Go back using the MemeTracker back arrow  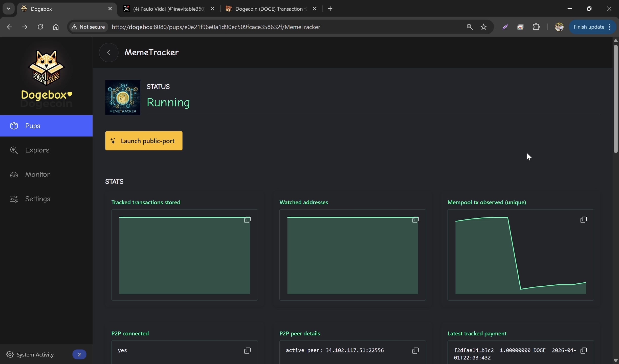pos(109,53)
